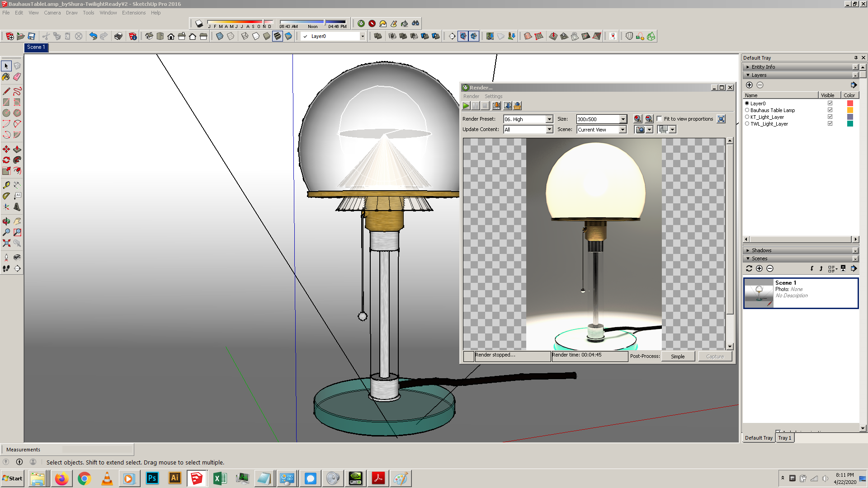
Task: Click Add Scene plus icon
Action: tap(759, 268)
